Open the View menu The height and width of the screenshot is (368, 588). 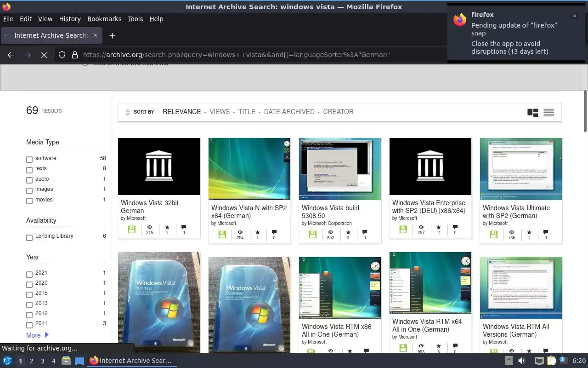coord(45,19)
